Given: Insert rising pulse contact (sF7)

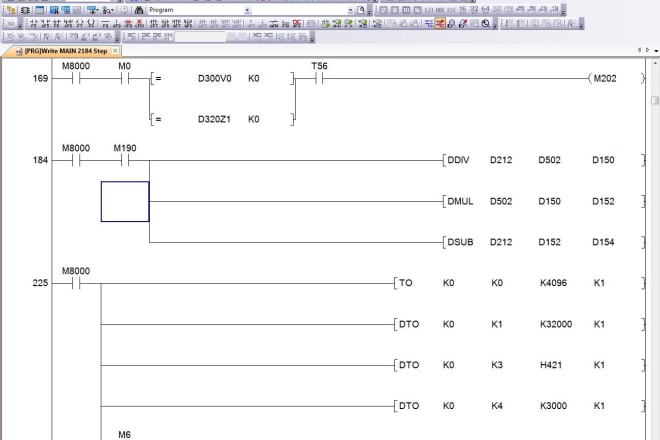Looking at the screenshot, I should 153,24.
